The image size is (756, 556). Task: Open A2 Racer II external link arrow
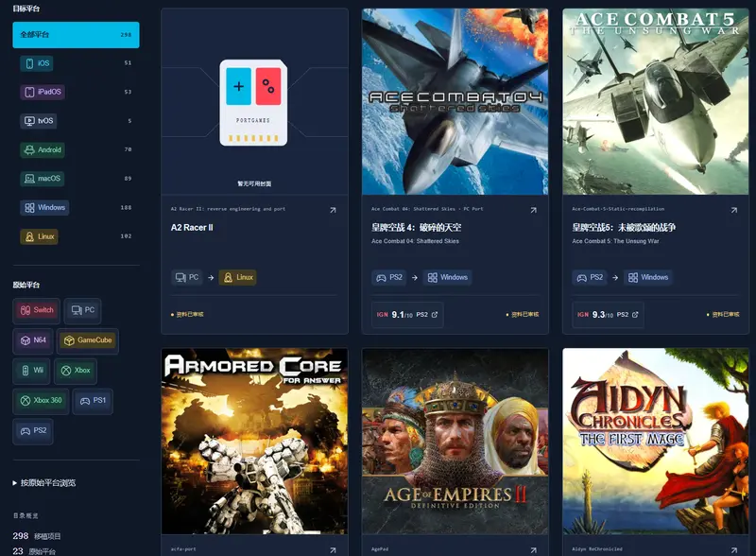(x=333, y=210)
